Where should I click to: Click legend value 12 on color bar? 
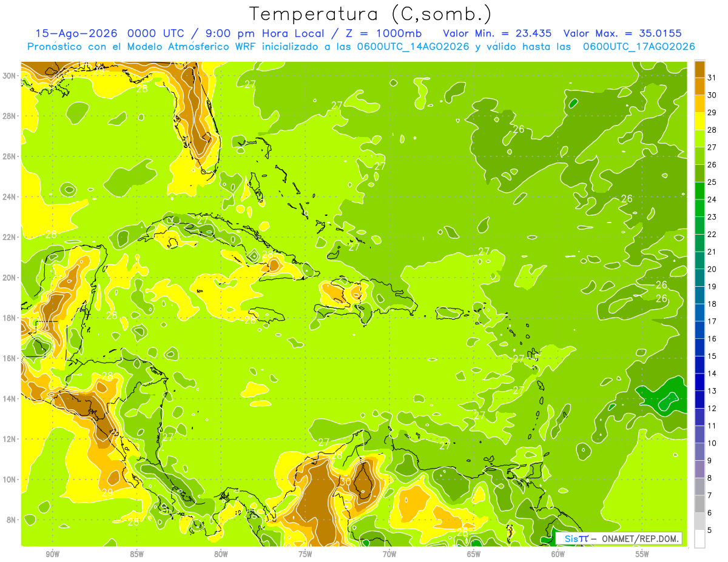pos(712,409)
